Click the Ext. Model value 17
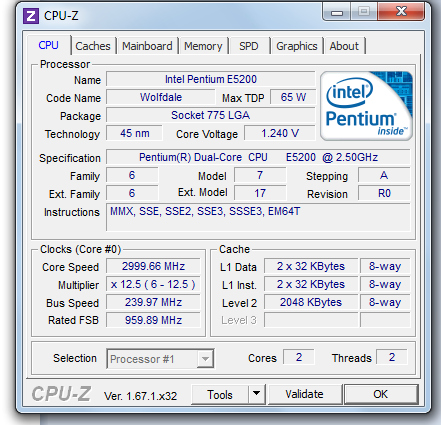 [260, 193]
